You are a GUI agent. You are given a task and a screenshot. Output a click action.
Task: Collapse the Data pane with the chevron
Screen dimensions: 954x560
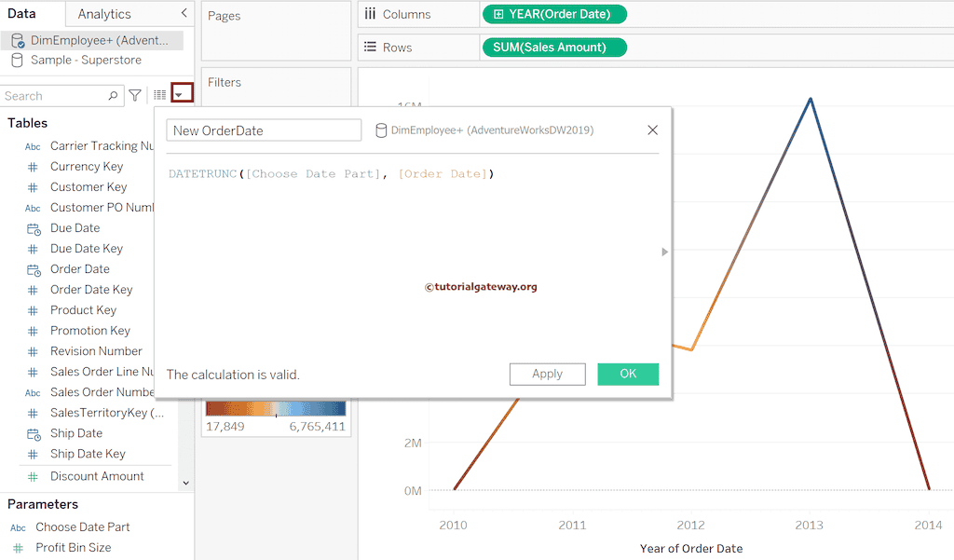click(184, 14)
